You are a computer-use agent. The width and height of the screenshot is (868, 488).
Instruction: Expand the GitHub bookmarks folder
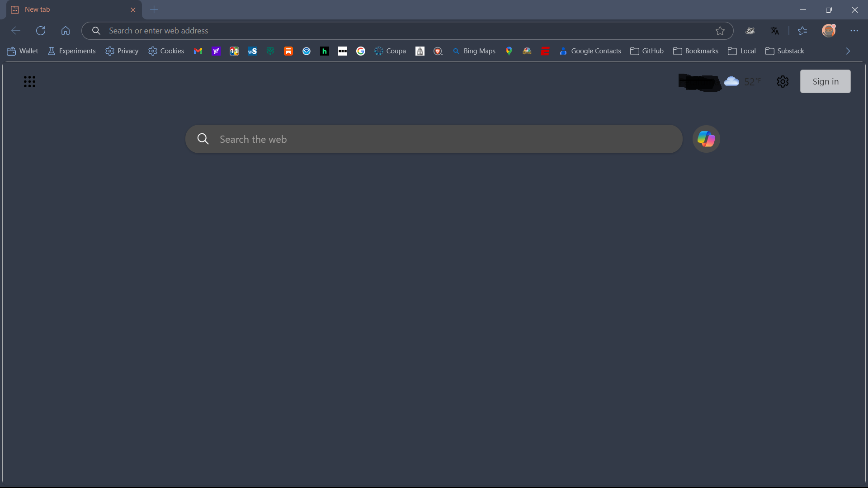coord(647,51)
